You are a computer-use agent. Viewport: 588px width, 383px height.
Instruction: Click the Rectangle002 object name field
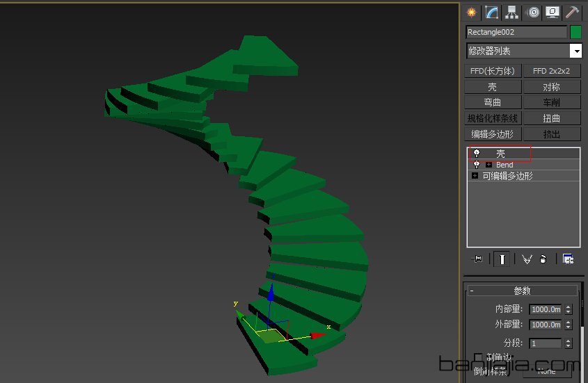[516, 32]
